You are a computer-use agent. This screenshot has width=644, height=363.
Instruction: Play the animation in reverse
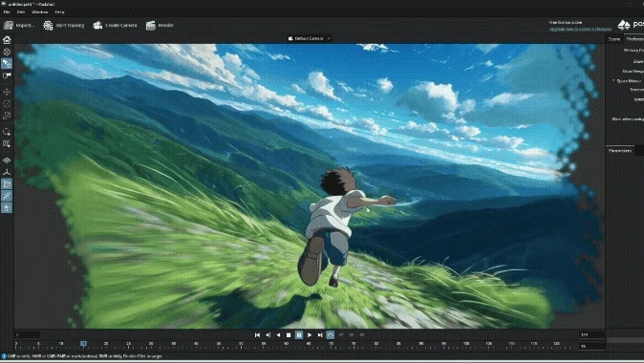coord(278,335)
